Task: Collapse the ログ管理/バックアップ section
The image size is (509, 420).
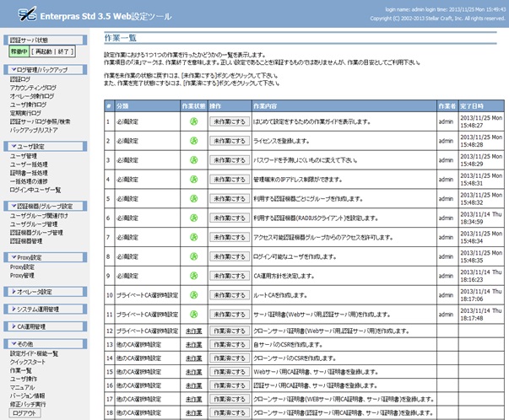Action: (45, 70)
